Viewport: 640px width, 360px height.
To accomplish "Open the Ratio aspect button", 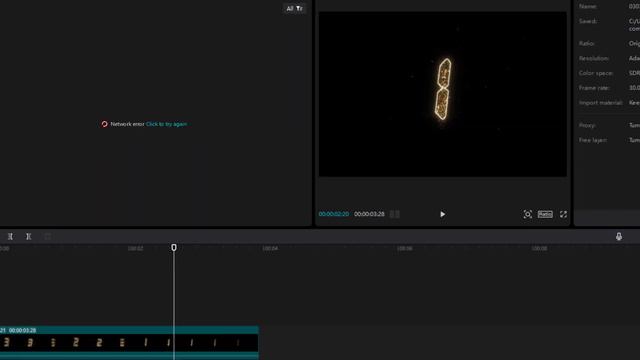I will (545, 214).
